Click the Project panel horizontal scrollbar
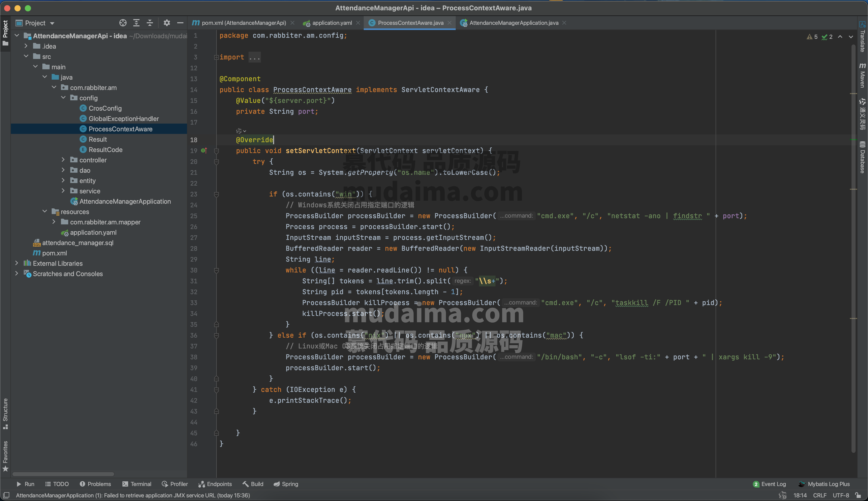This screenshot has height=501, width=868. tap(63, 474)
